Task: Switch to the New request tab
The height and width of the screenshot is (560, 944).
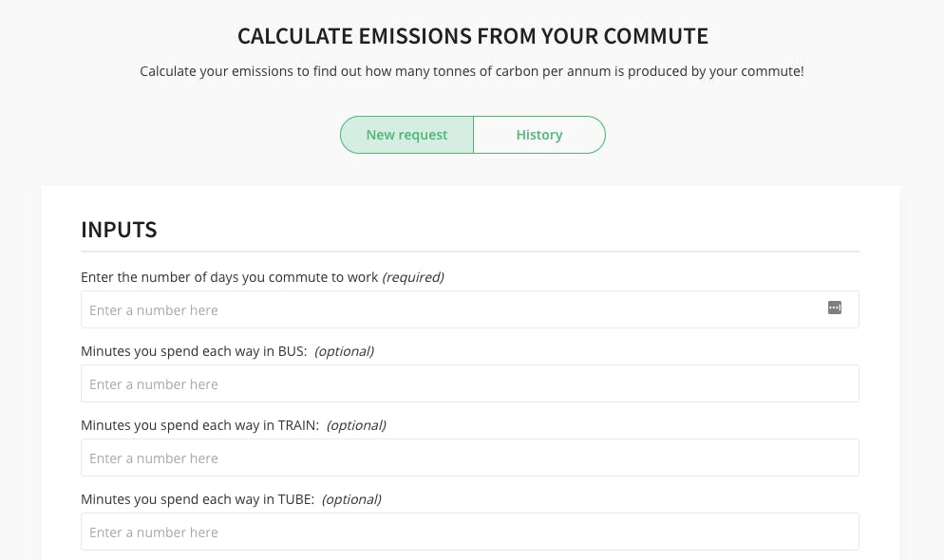Action: pyautogui.click(x=406, y=135)
